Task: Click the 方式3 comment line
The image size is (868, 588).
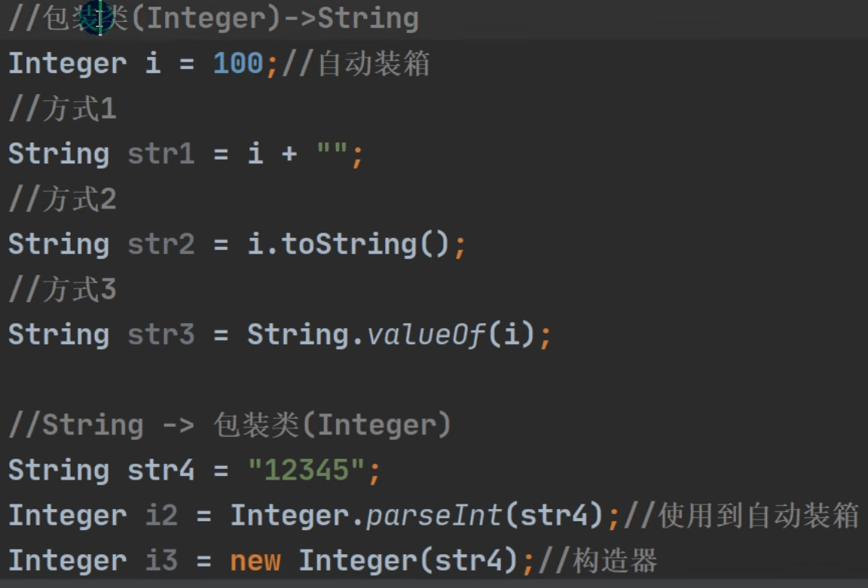Action: tap(63, 291)
